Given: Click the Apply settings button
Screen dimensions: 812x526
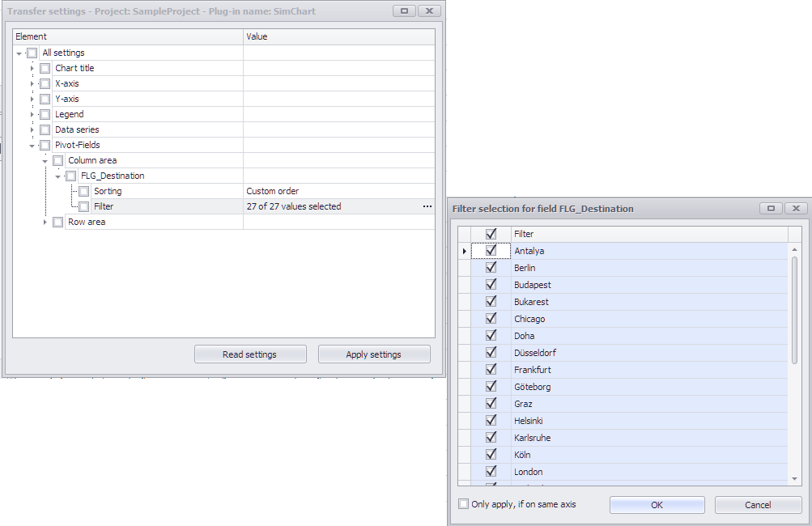Looking at the screenshot, I should pyautogui.click(x=374, y=354).
